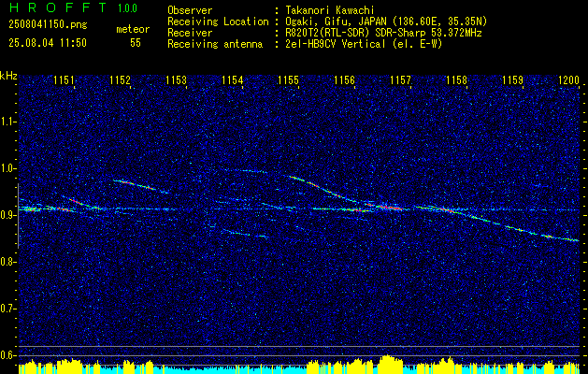This screenshot has height=374, width=588.
Task: Click the 0.8 frequency axis label
Action: coord(8,262)
